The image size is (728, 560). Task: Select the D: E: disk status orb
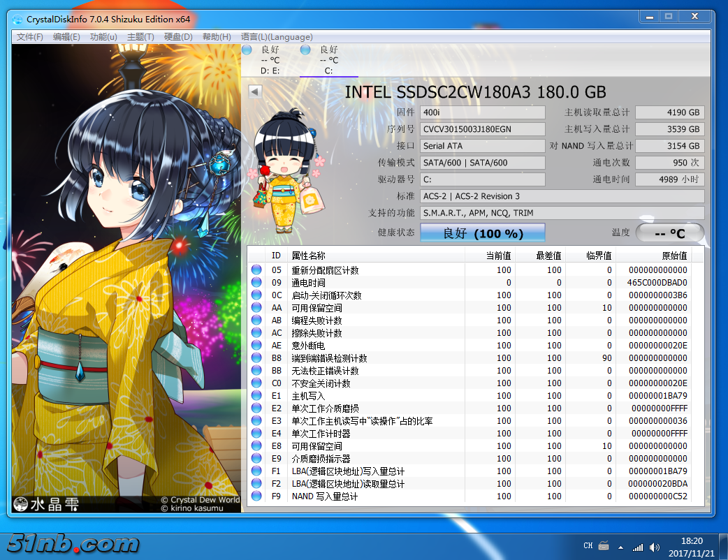(x=247, y=50)
